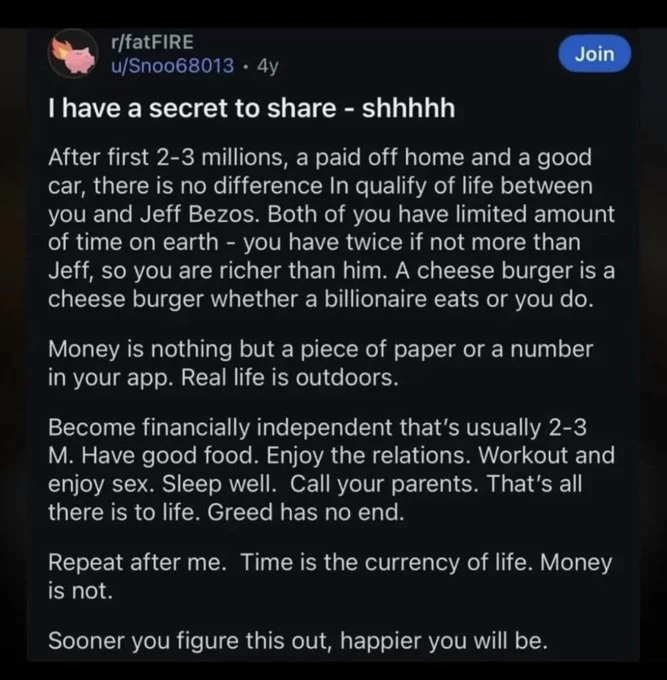
Task: Click the Call your parents sentence
Action: click(x=384, y=484)
